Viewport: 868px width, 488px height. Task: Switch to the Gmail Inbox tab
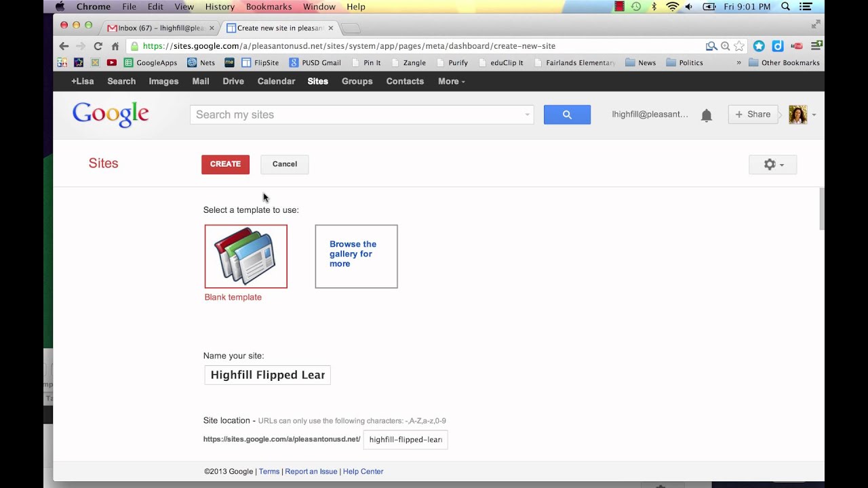pyautogui.click(x=161, y=28)
